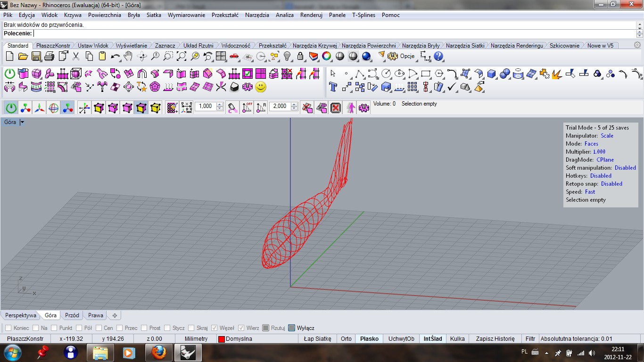Click the yellow smiley face T-Splines icon
The width and height of the screenshot is (644, 362).
pos(261,87)
